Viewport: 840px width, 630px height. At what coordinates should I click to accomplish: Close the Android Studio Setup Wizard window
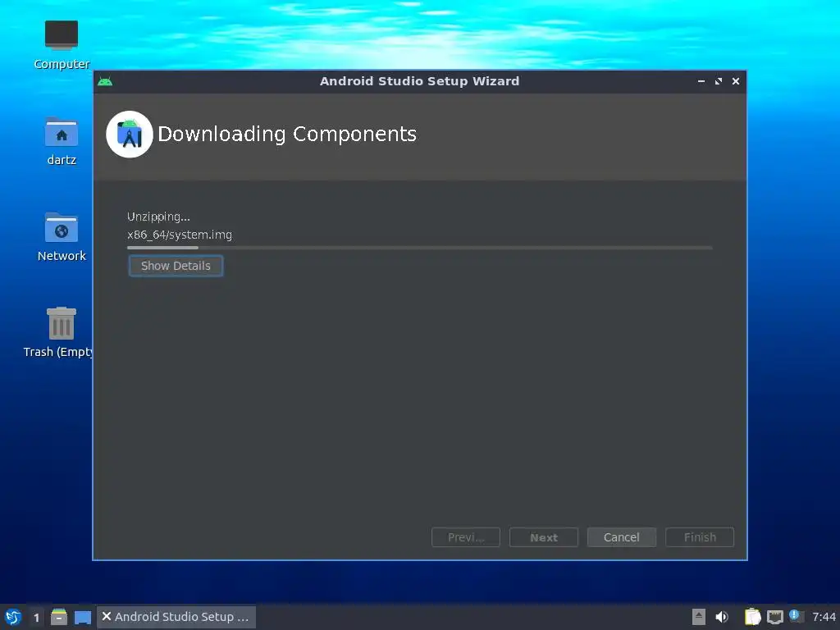click(736, 81)
